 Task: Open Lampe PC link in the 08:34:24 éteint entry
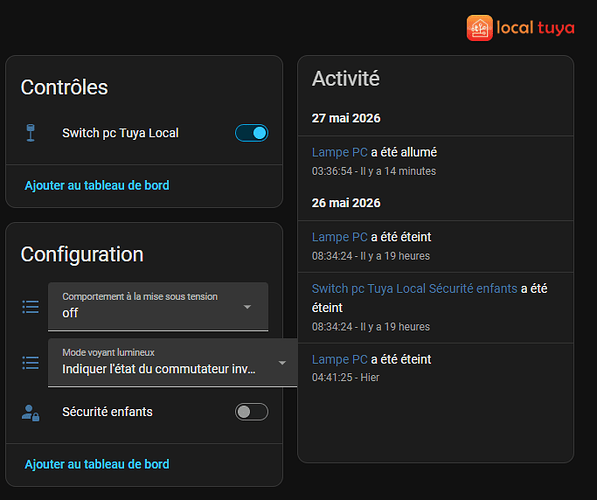coord(340,237)
